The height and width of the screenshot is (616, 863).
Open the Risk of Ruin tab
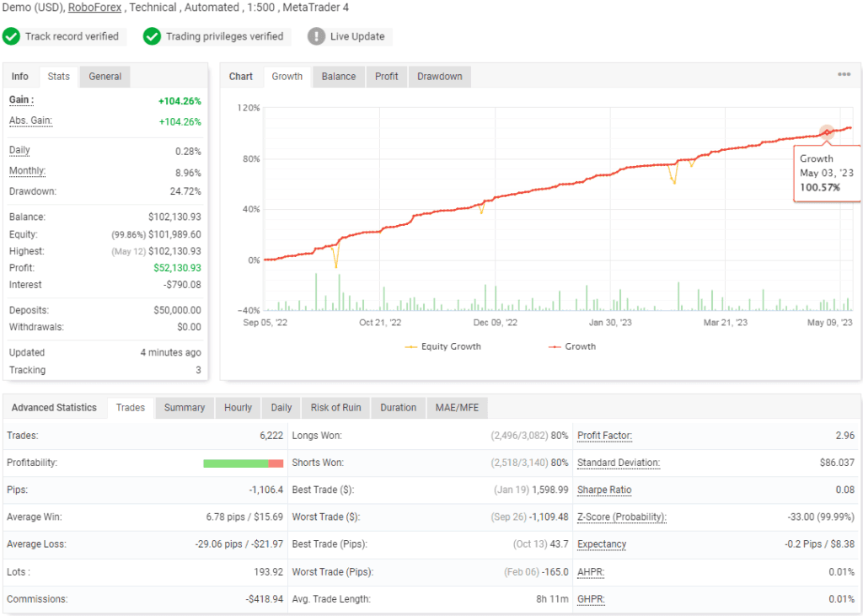[335, 407]
